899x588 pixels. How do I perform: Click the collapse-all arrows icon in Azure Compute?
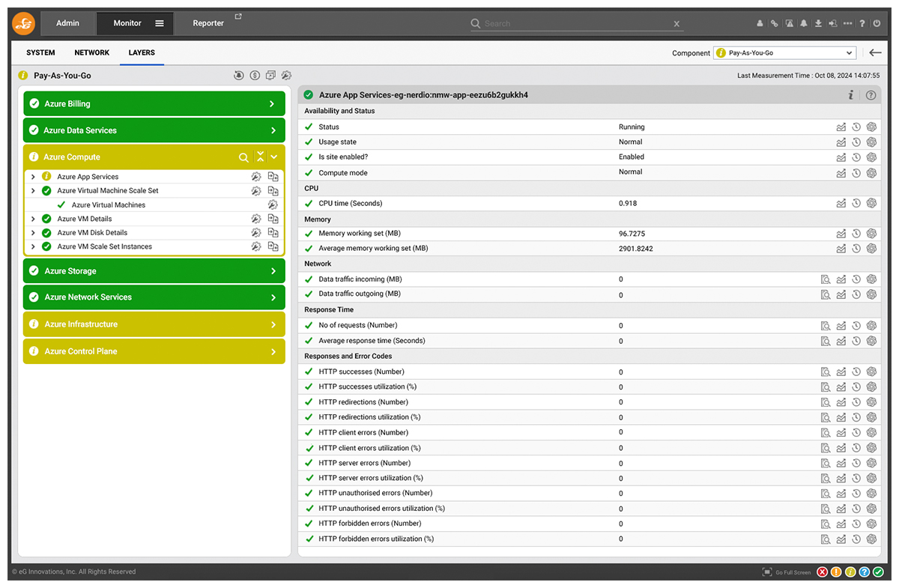[260, 157]
